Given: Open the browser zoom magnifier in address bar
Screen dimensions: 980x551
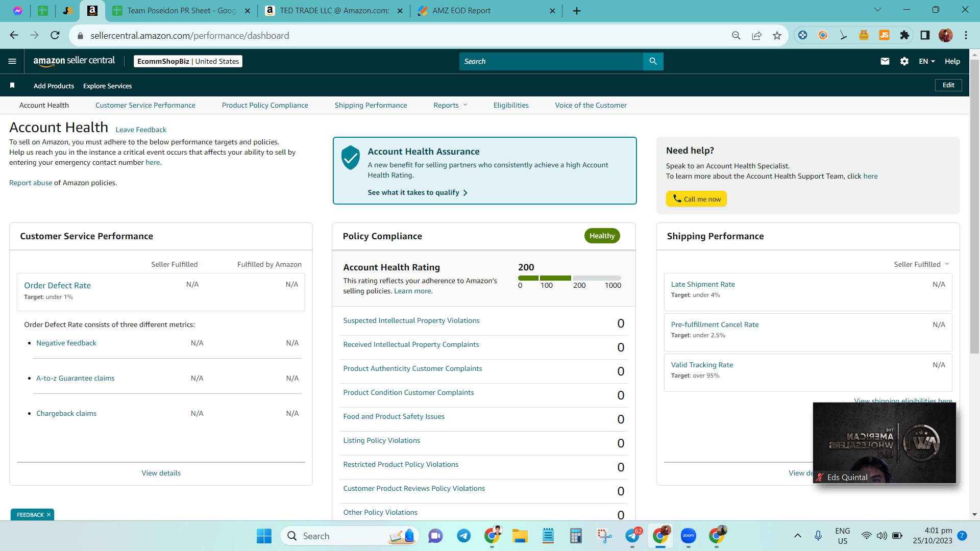Looking at the screenshot, I should 736,35.
